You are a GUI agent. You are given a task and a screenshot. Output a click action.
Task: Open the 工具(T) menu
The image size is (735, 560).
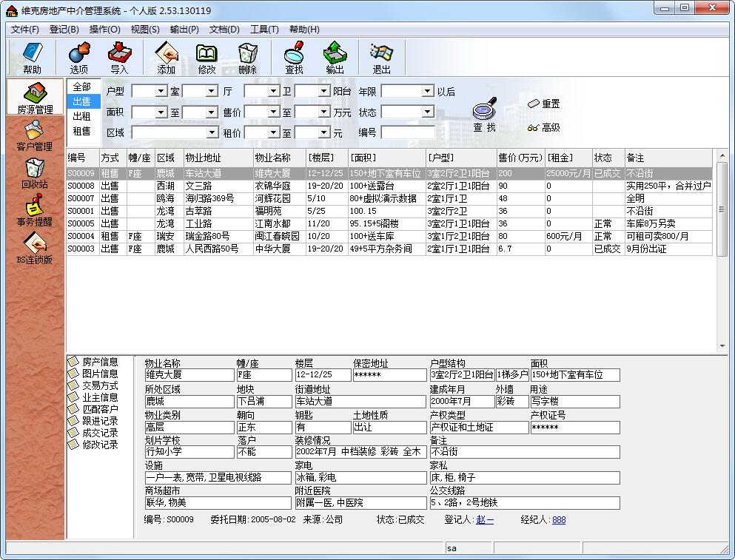264,30
